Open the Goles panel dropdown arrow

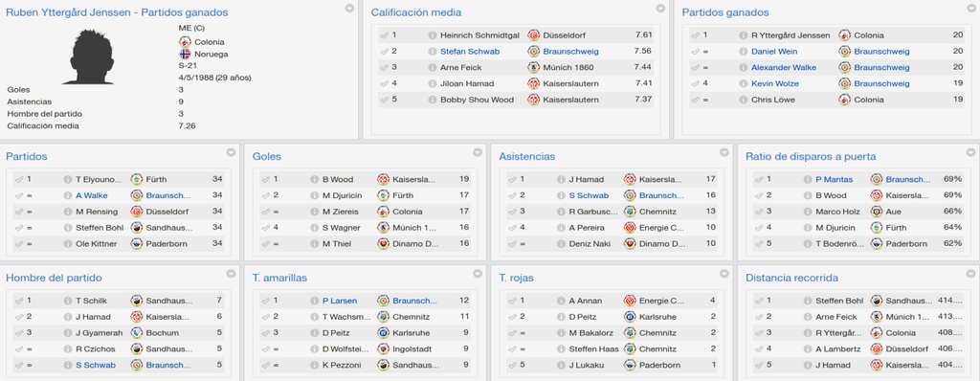[478, 152]
